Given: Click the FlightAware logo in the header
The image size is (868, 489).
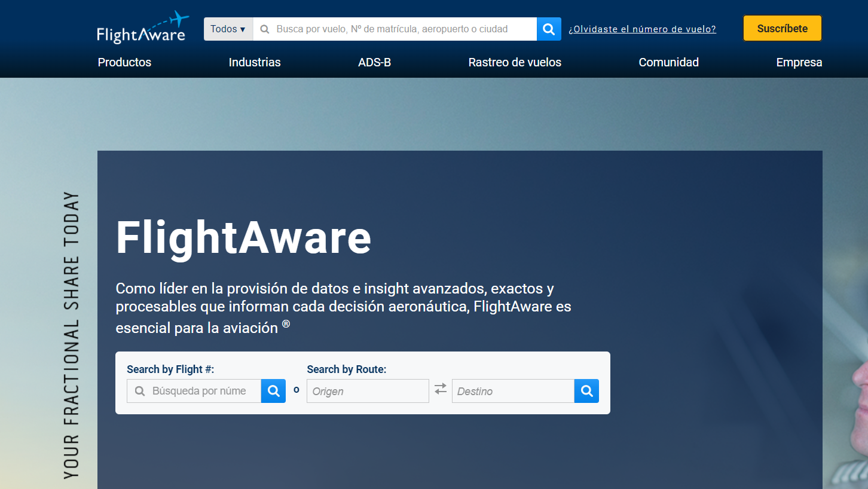Looking at the screenshot, I should coord(142,27).
